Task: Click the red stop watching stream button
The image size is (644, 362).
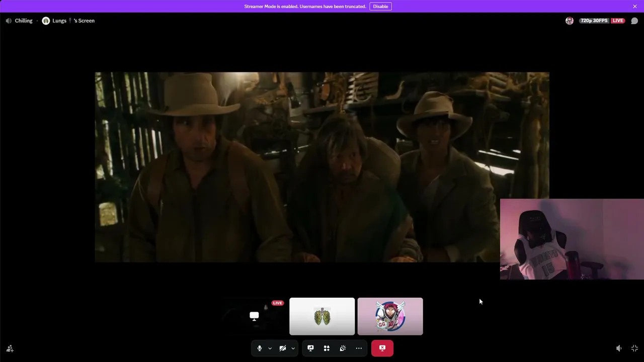Action: click(x=382, y=348)
